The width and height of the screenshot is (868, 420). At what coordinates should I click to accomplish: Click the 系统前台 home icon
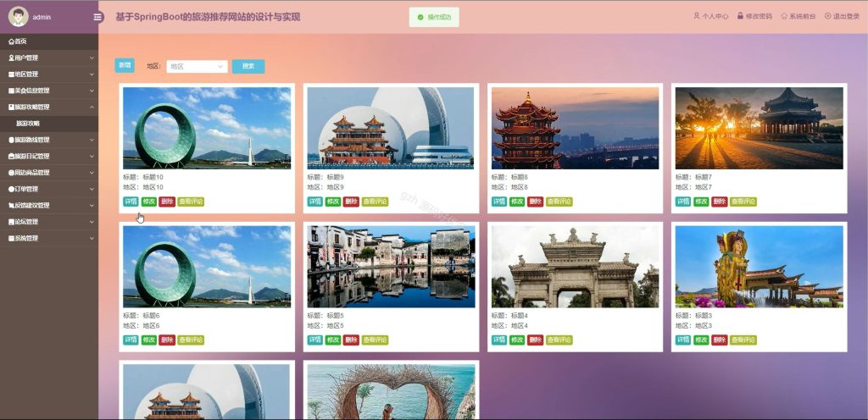pyautogui.click(x=784, y=16)
